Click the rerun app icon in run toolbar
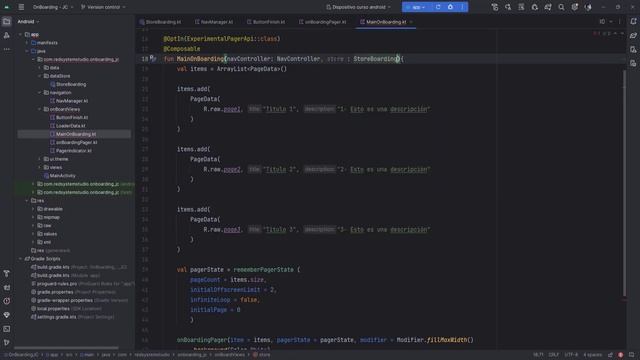The height and width of the screenshot is (360, 640). pos(438,7)
